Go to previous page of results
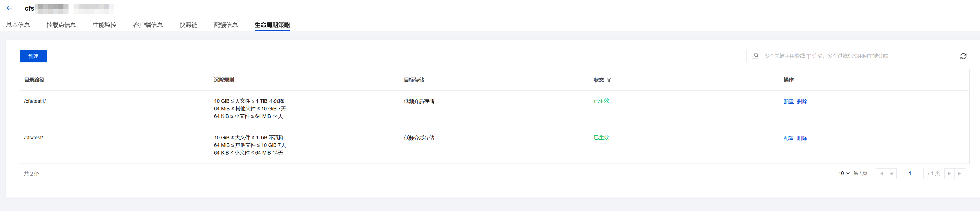 click(891, 174)
